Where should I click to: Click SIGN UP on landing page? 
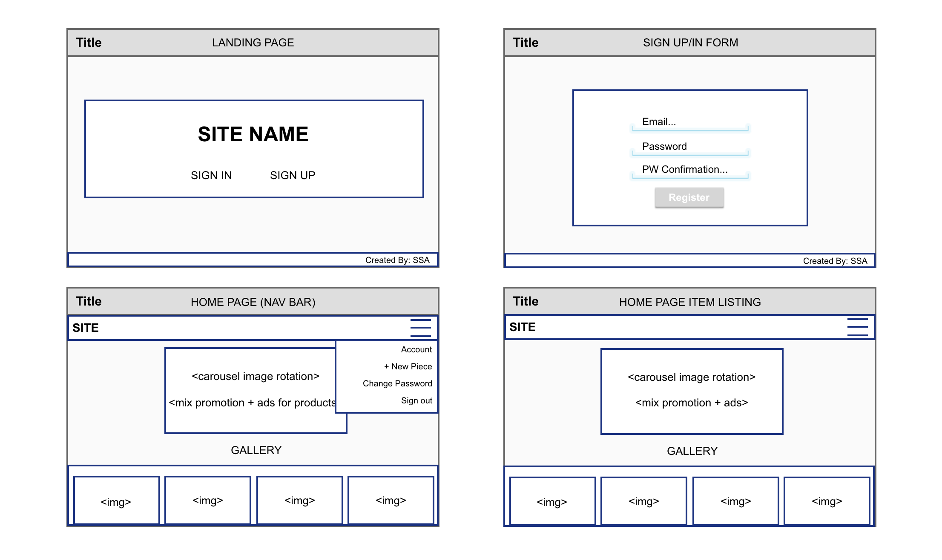coord(293,175)
